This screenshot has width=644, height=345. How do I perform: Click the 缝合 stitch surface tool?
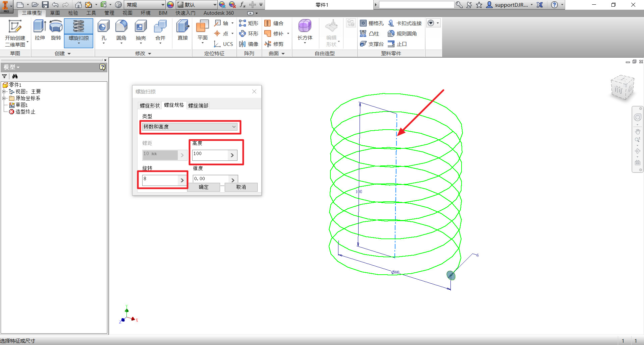(x=274, y=23)
